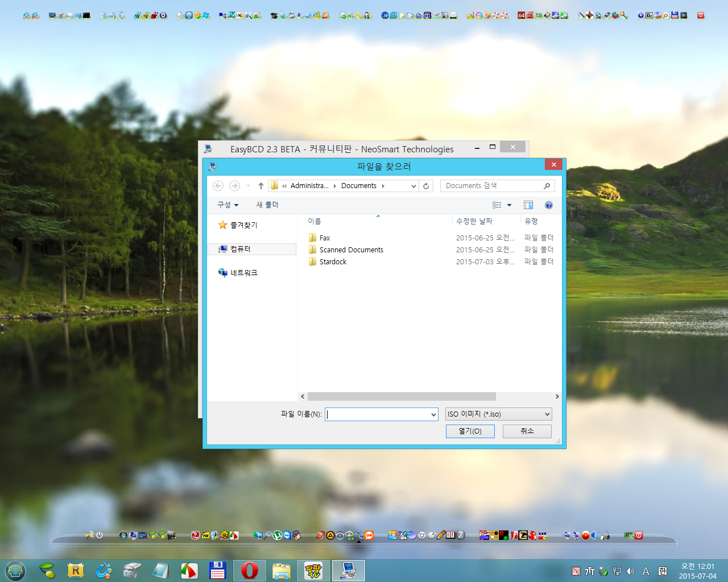
Task: Refresh the Documents folder listing
Action: [426, 186]
